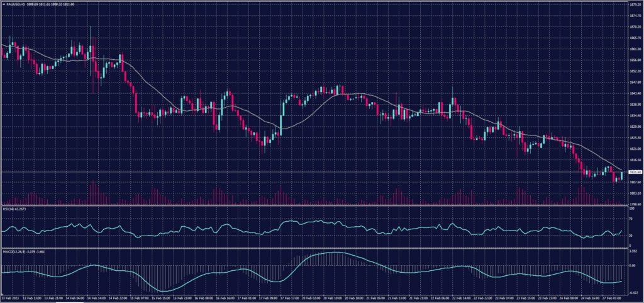Click the MACD 0.00 zero level label
The width and height of the screenshot is (644, 303).
coord(633,266)
